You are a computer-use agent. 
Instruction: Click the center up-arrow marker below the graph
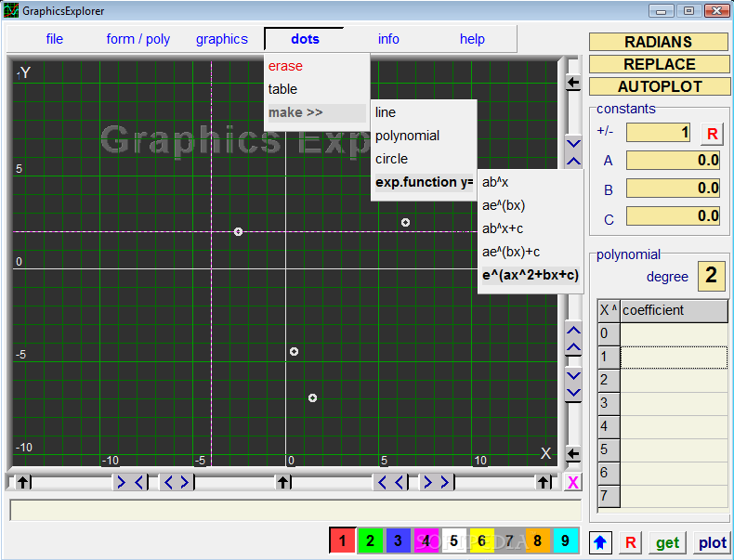(x=282, y=482)
